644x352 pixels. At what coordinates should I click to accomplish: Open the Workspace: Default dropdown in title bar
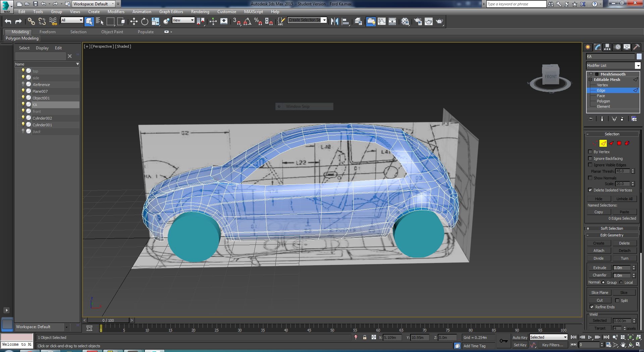click(113, 4)
